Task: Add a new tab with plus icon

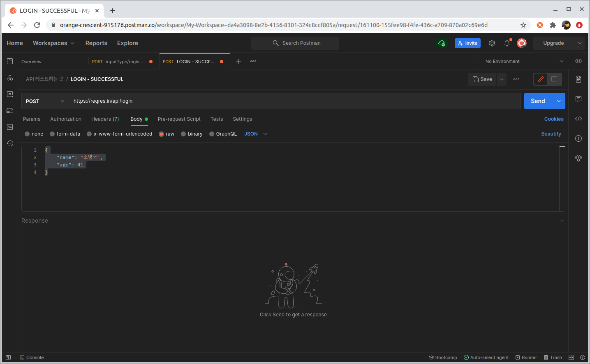Action: 238,61
